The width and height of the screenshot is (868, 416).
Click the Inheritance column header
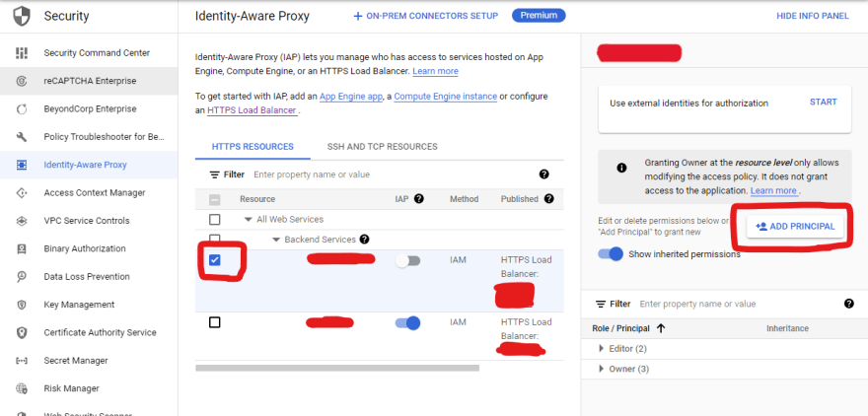coord(787,328)
